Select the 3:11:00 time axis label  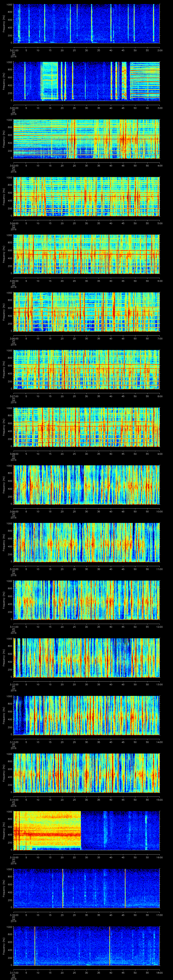point(14,627)
